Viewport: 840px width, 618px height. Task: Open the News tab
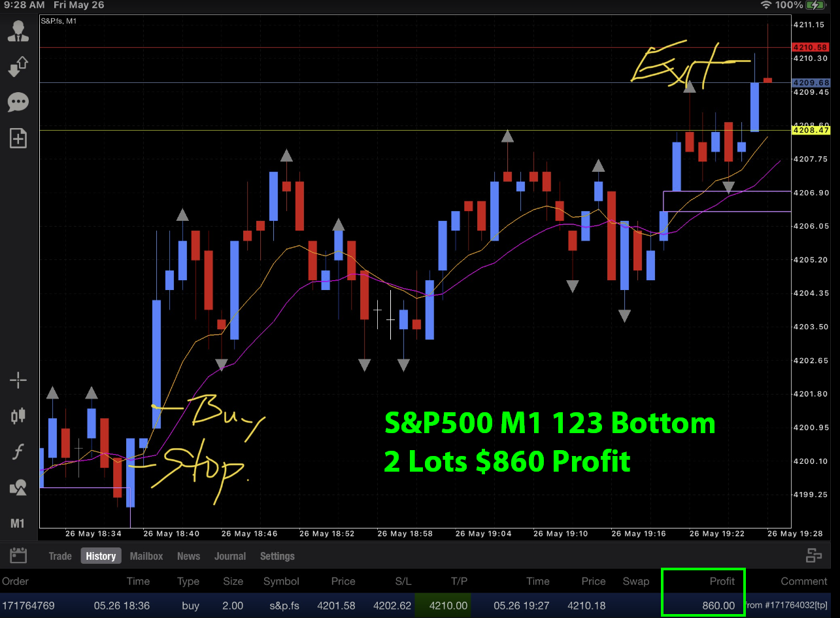pyautogui.click(x=188, y=556)
